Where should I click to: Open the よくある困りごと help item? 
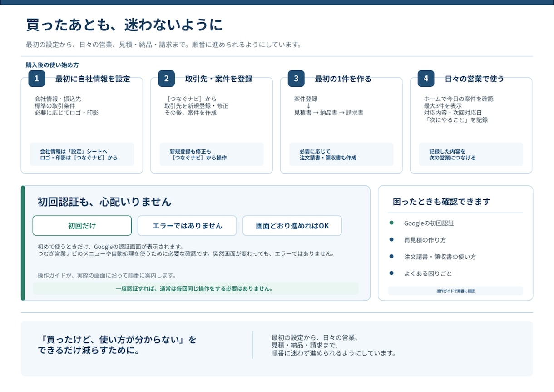(428, 273)
